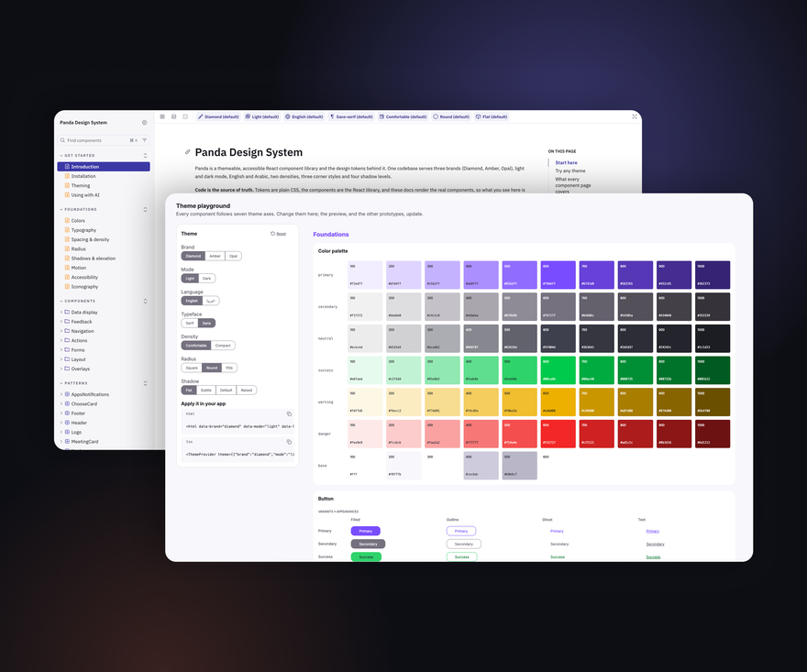Image resolution: width=807 pixels, height=672 pixels.
Task: Click the Start here link on this page
Action: (x=566, y=162)
